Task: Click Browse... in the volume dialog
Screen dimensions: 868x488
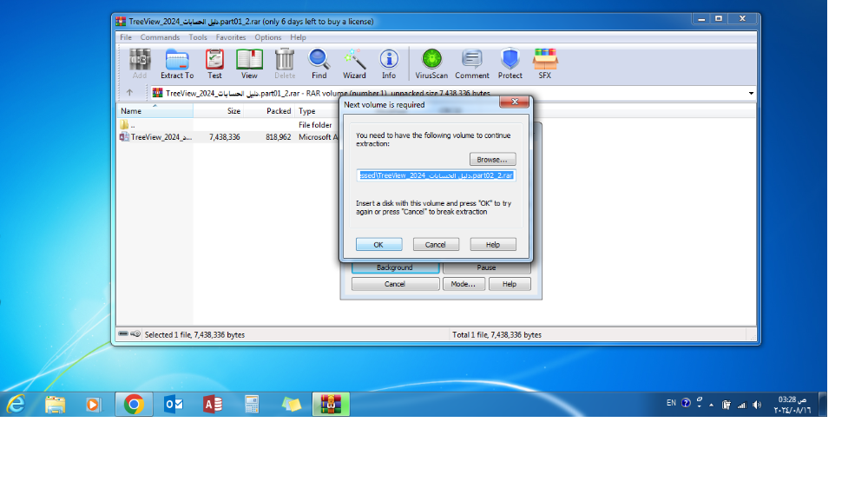Action: coord(493,160)
